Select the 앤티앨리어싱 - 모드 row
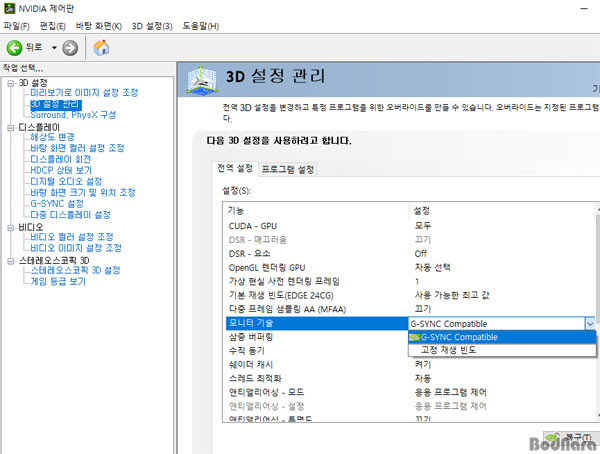The height and width of the screenshot is (454, 600). coord(409,392)
